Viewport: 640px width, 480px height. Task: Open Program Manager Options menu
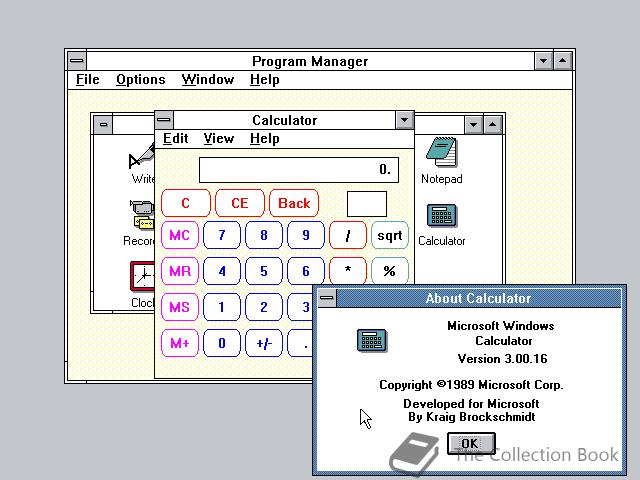click(x=141, y=80)
